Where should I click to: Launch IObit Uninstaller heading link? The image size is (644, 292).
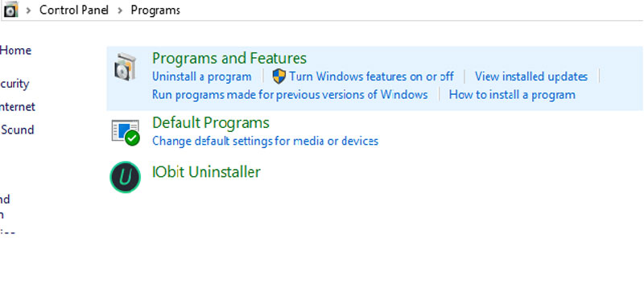[x=206, y=171]
